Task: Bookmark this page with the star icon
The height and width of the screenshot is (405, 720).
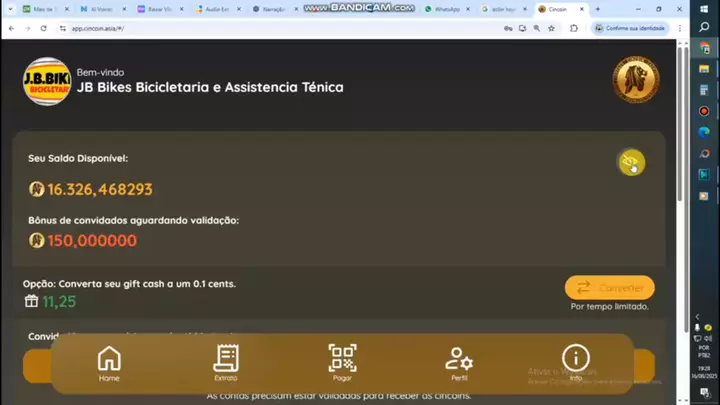Action: pos(551,28)
